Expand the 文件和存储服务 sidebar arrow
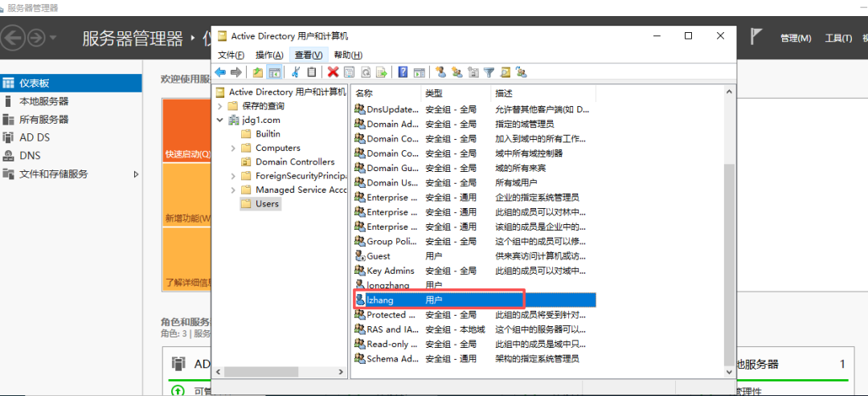Viewport: 868px width, 396px height. click(x=136, y=174)
